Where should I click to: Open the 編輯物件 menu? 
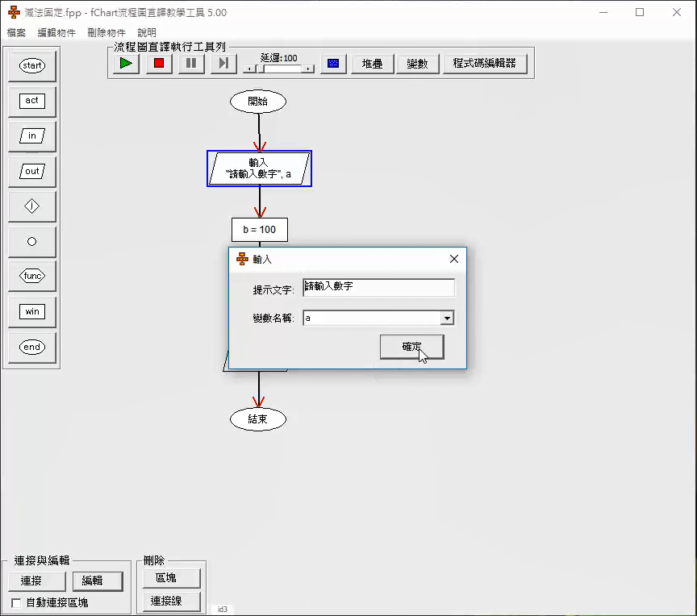[56, 33]
